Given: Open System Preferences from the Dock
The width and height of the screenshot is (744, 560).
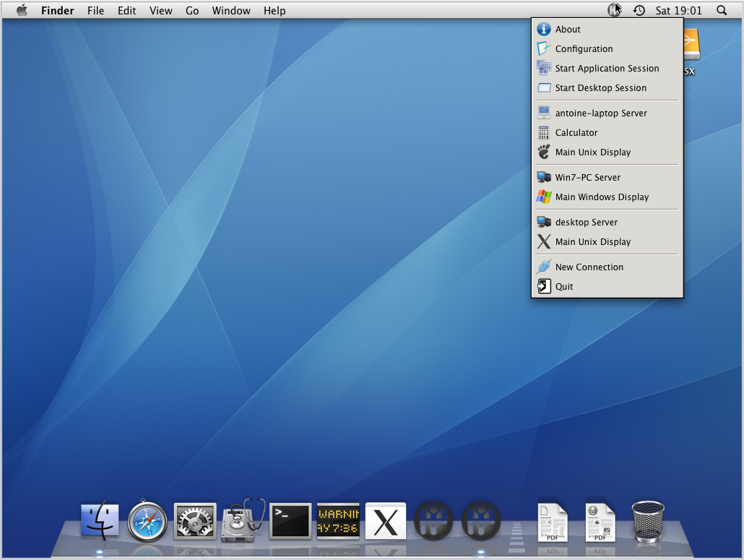Looking at the screenshot, I should [x=195, y=521].
